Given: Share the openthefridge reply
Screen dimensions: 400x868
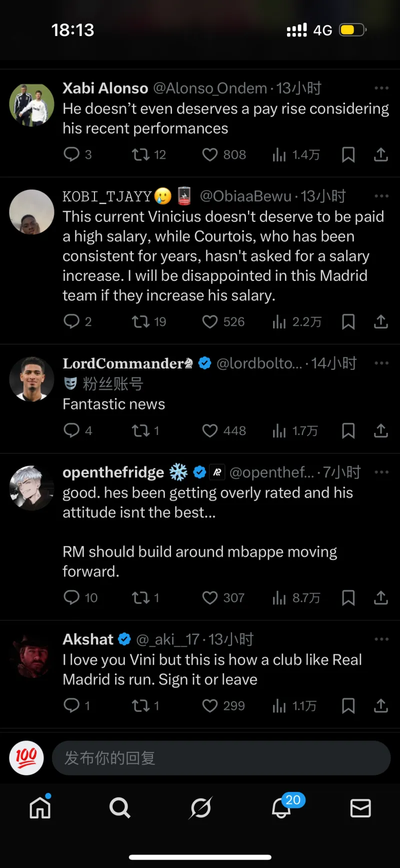Looking at the screenshot, I should click(381, 598).
